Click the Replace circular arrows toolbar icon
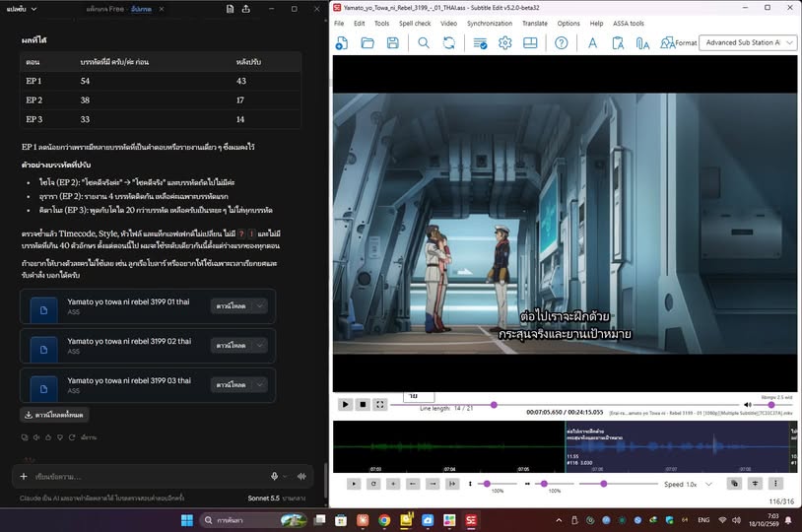The width and height of the screenshot is (802, 532). [449, 43]
